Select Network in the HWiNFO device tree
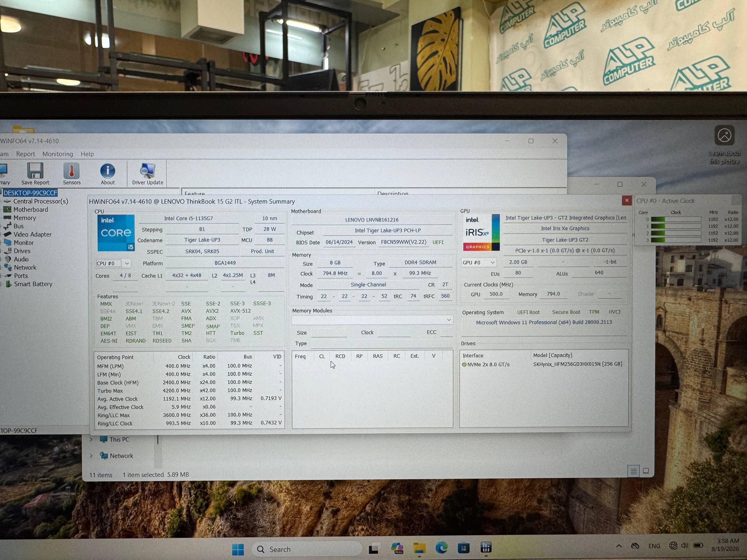Viewport: 747px width, 560px height. click(25, 268)
